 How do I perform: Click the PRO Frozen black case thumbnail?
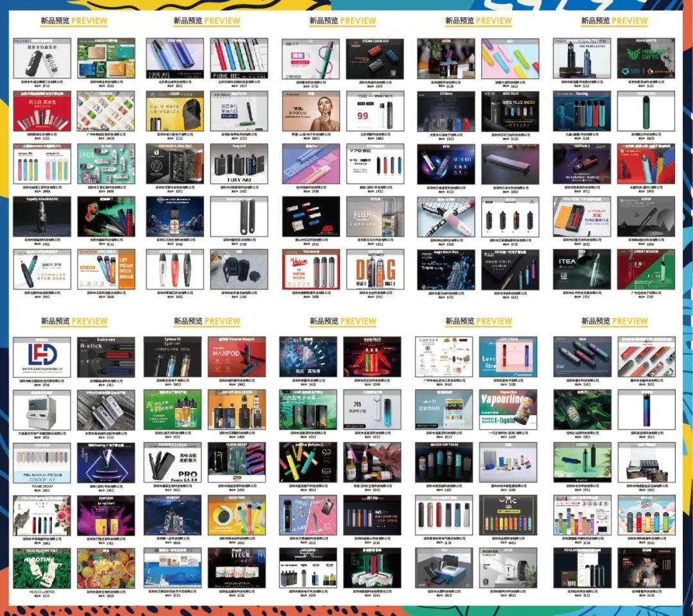173,463
